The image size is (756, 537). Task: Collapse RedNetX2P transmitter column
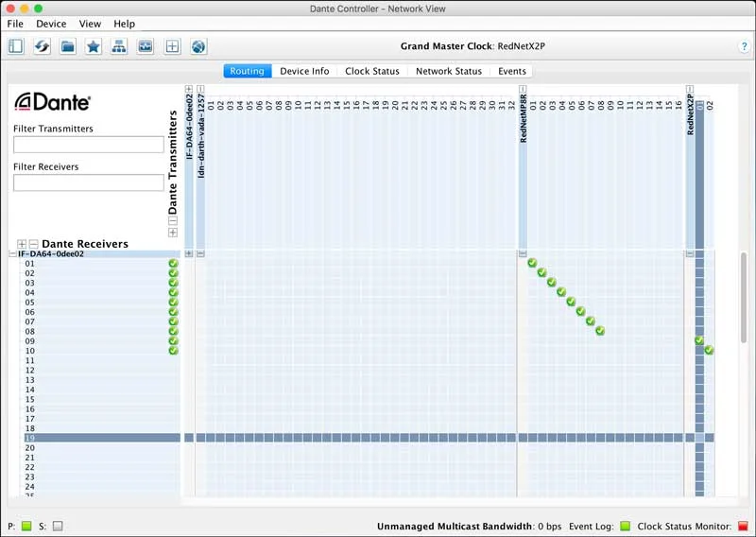point(690,89)
